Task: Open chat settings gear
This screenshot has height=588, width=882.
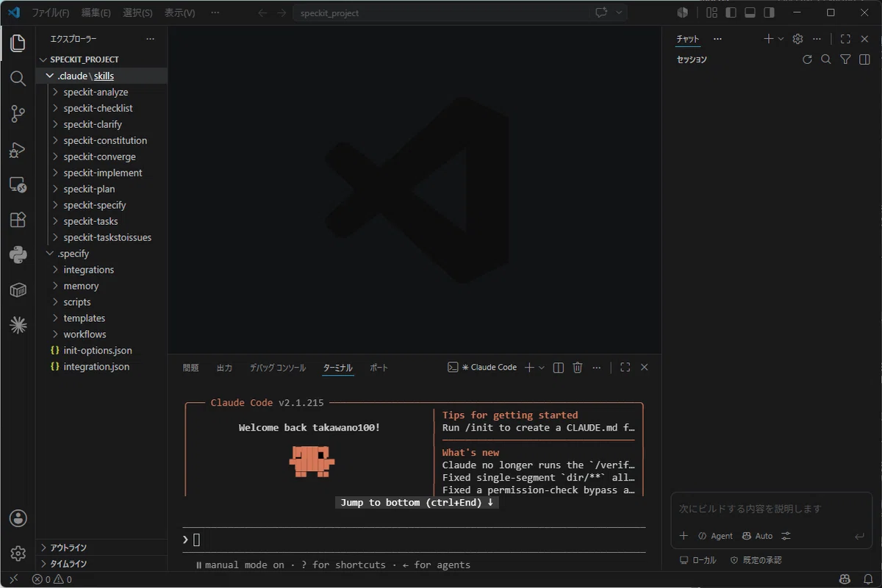Action: click(x=797, y=39)
